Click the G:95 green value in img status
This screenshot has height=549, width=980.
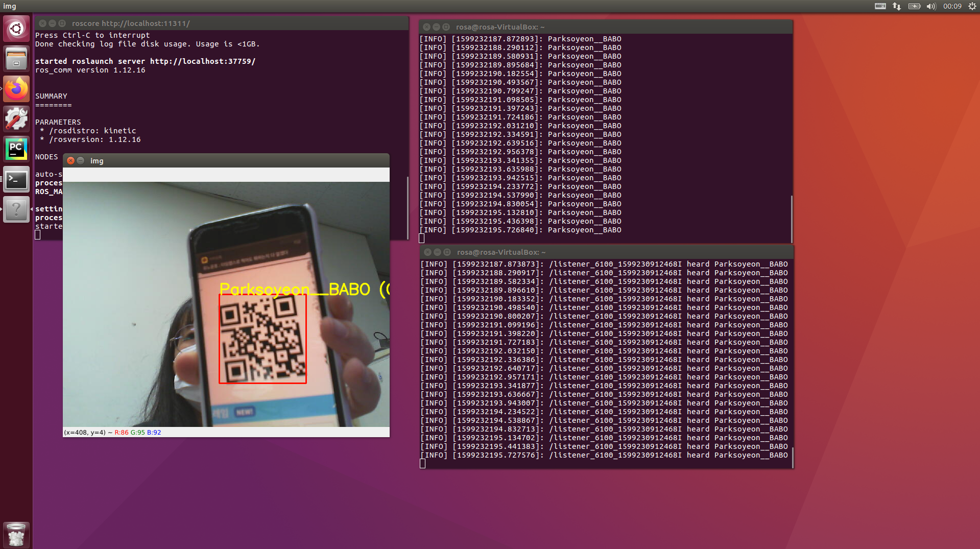(x=138, y=432)
